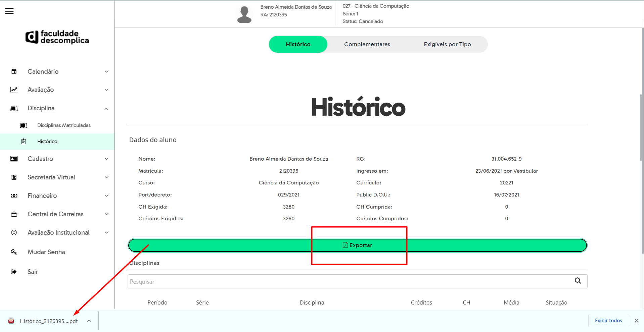Viewport: 644px width, 332px height.
Task: Open the hamburger menu icon
Action: [9, 11]
